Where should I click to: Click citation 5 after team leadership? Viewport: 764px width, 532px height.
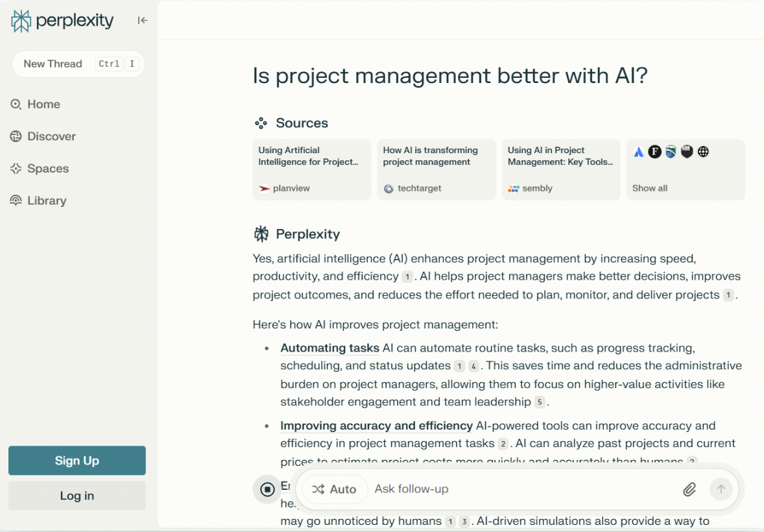pos(540,402)
